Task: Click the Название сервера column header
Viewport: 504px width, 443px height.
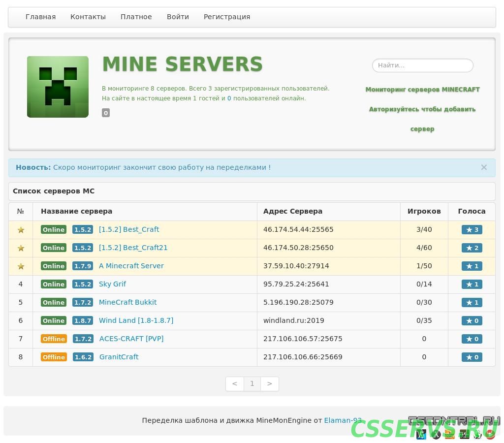Action: click(x=76, y=211)
